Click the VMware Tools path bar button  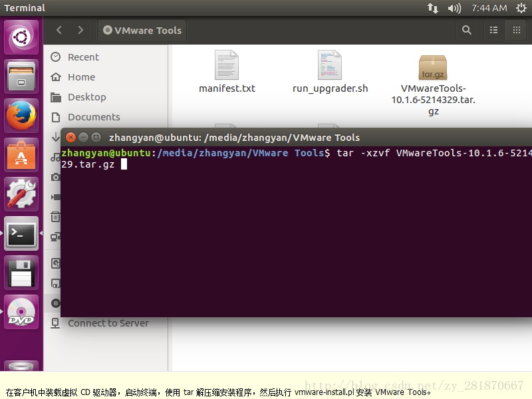[142, 30]
